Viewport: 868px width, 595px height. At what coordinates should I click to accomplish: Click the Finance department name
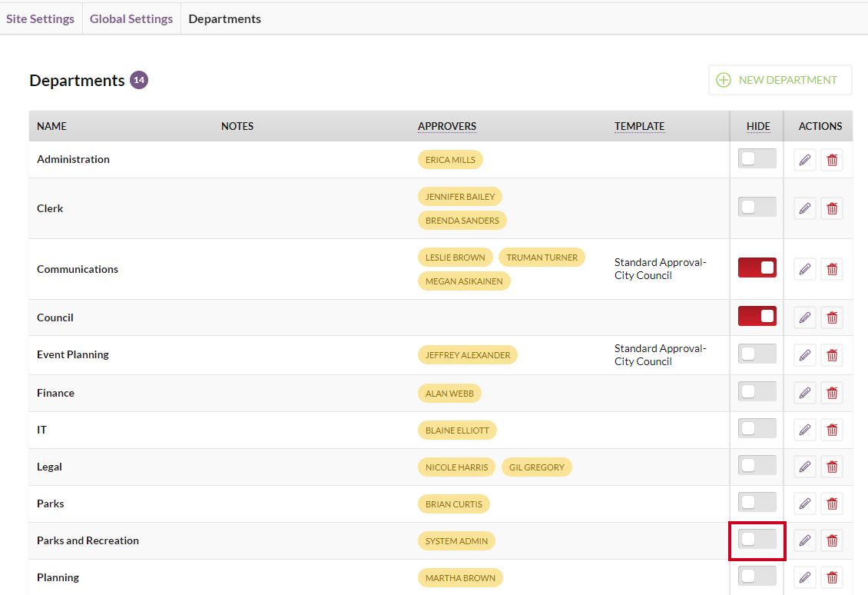tap(55, 393)
